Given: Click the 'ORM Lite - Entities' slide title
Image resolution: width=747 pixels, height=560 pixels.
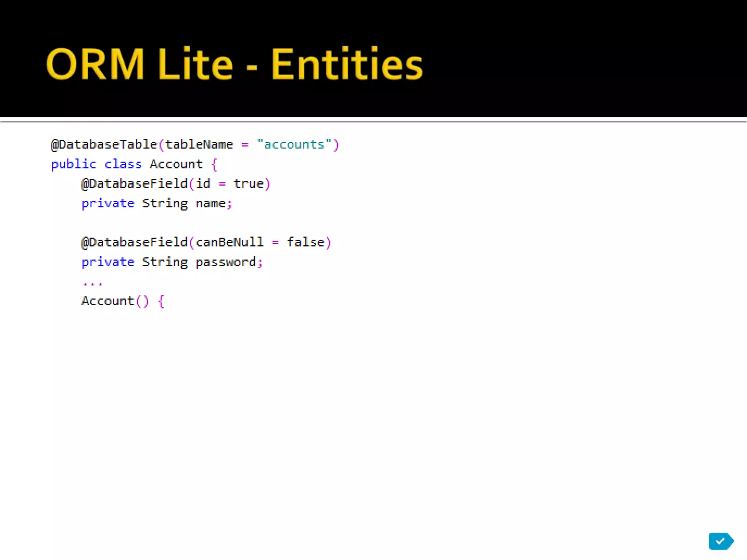Looking at the screenshot, I should 234,64.
